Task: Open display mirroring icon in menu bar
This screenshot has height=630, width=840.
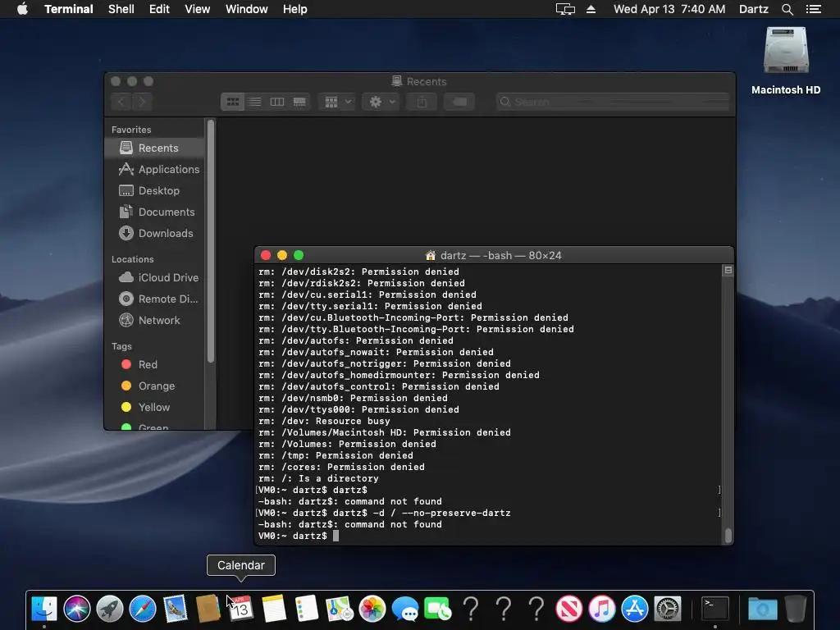Action: coord(565,9)
